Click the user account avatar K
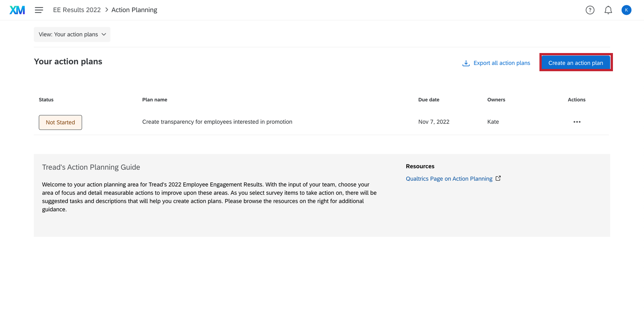 click(x=626, y=10)
